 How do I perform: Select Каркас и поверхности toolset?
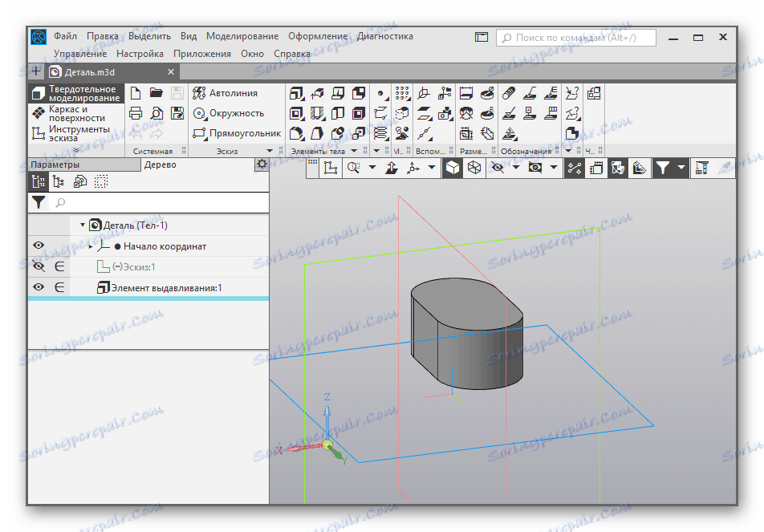[77, 113]
